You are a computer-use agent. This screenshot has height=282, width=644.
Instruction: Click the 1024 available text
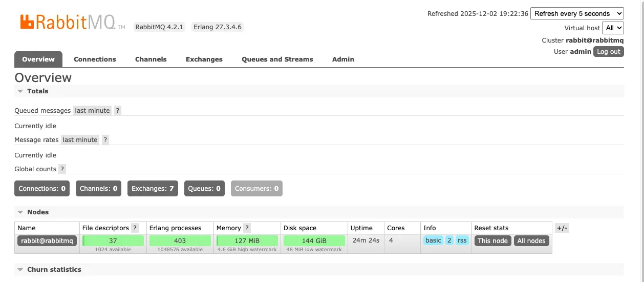(113, 250)
